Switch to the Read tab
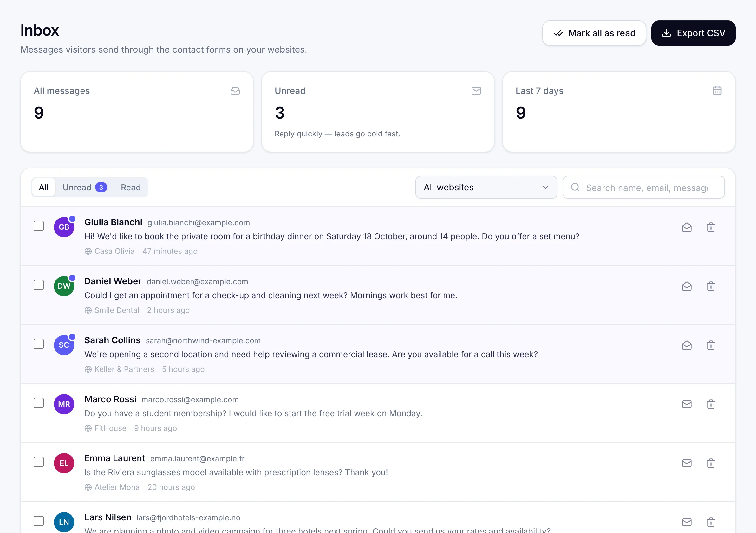This screenshot has height=533, width=756. pos(131,187)
